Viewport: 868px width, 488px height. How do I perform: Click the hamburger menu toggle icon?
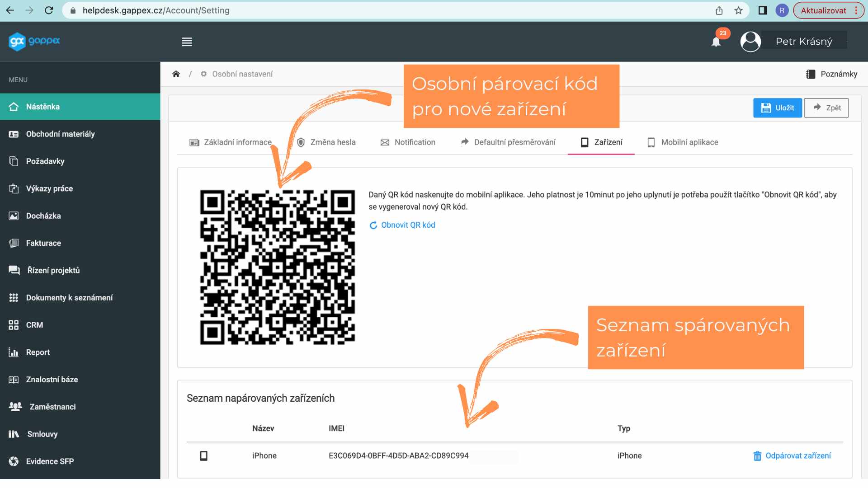click(187, 42)
